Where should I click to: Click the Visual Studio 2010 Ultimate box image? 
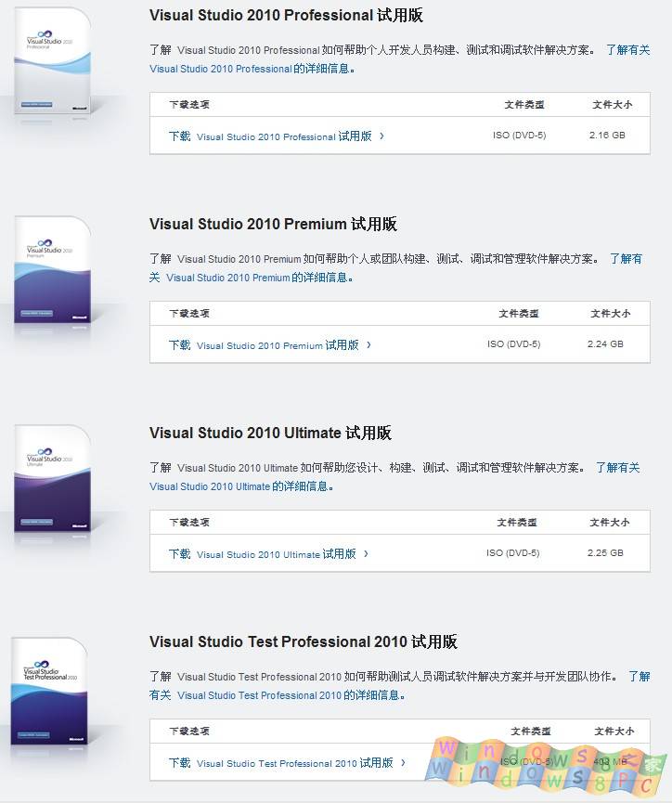click(52, 480)
